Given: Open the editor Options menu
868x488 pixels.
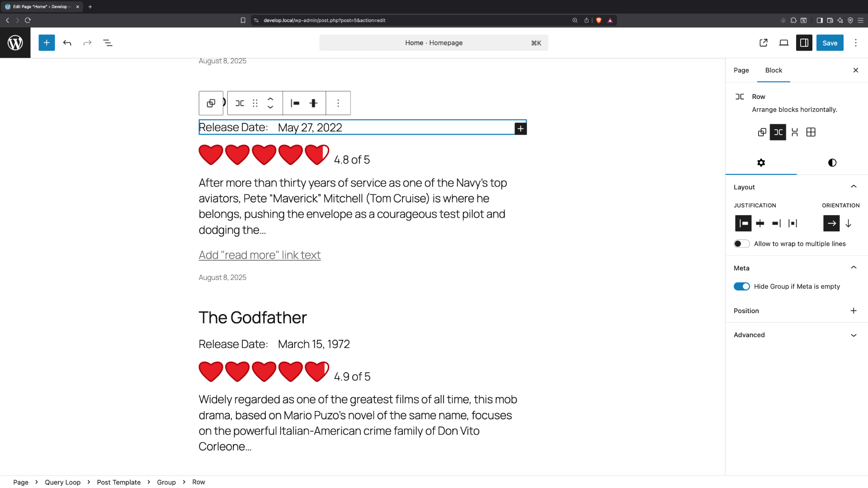Looking at the screenshot, I should tap(856, 42).
